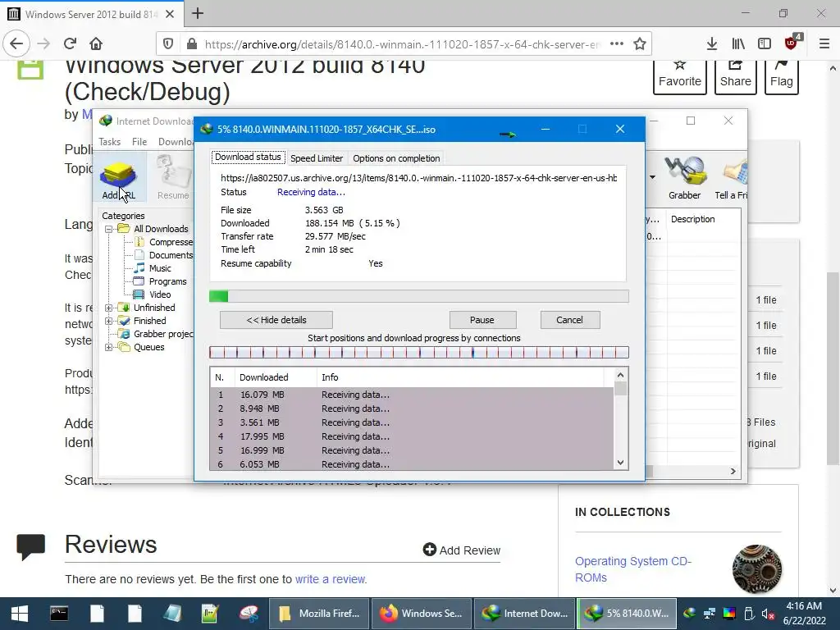Image resolution: width=840 pixels, height=630 pixels.
Task: Open page actions three-dot menu
Action: click(617, 44)
